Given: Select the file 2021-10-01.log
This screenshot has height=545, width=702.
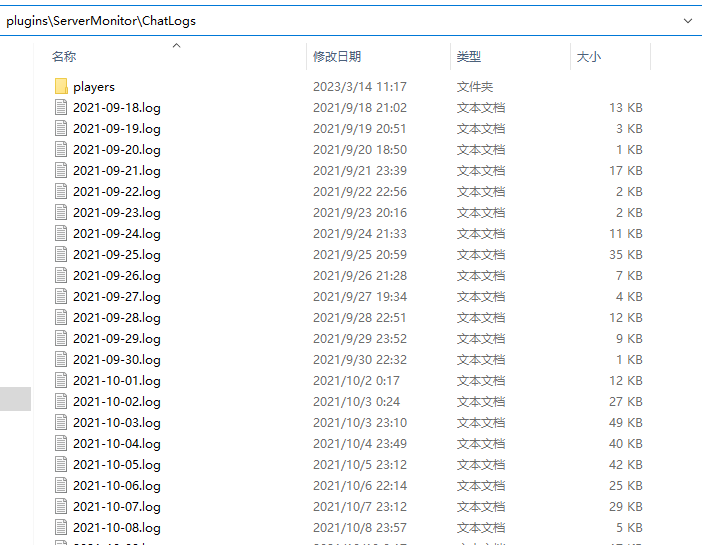Looking at the screenshot, I should pos(116,381).
